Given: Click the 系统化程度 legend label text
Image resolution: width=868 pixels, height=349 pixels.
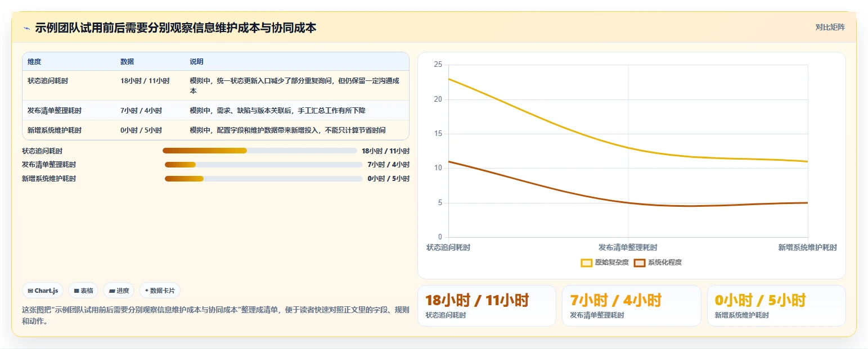Looking at the screenshot, I should 665,262.
